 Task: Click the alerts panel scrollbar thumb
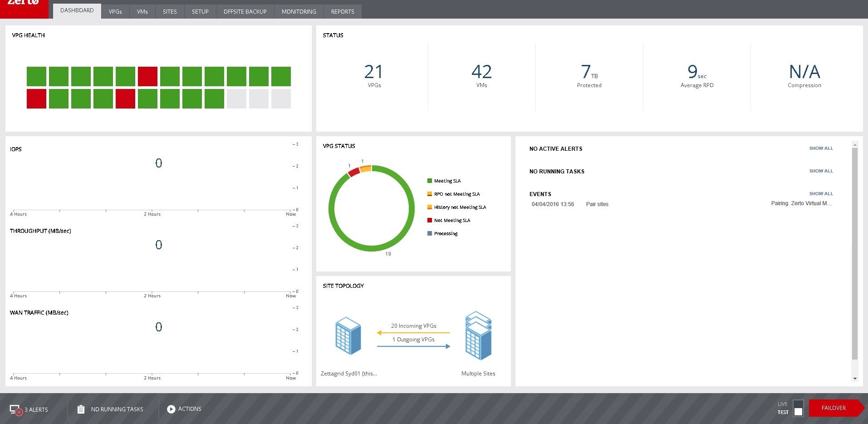[855, 253]
